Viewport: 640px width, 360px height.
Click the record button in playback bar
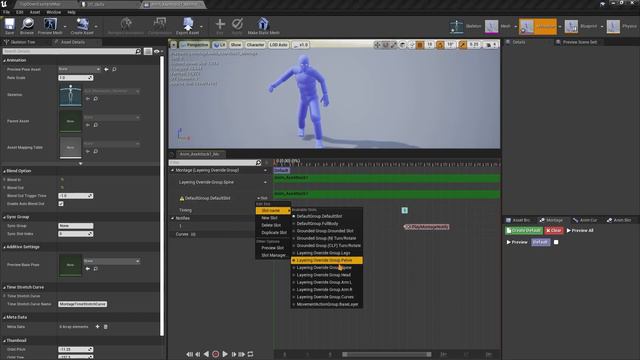coord(216,354)
